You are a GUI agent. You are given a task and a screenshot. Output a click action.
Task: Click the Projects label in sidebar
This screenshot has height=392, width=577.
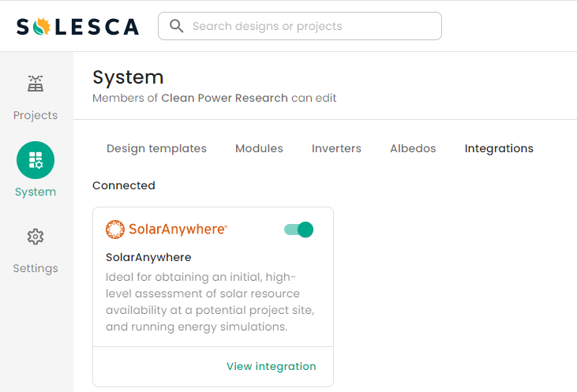[x=36, y=115]
